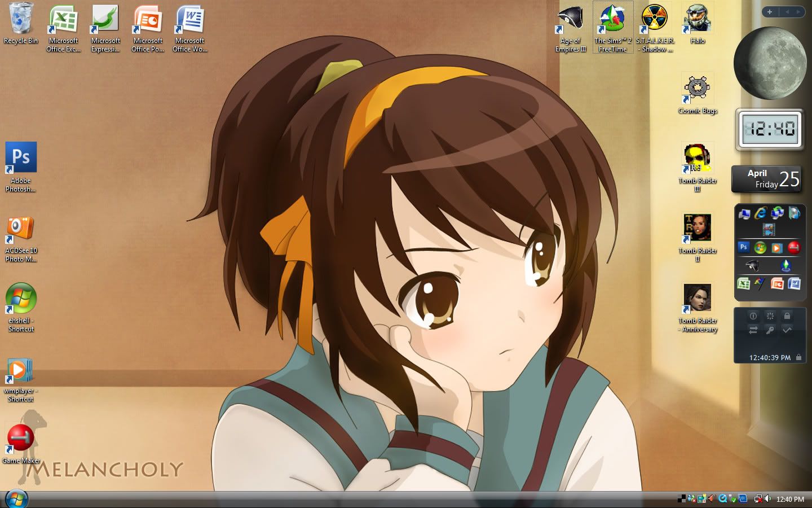Click Age of Empires hat icon in gadget
The height and width of the screenshot is (508, 812).
752,265
